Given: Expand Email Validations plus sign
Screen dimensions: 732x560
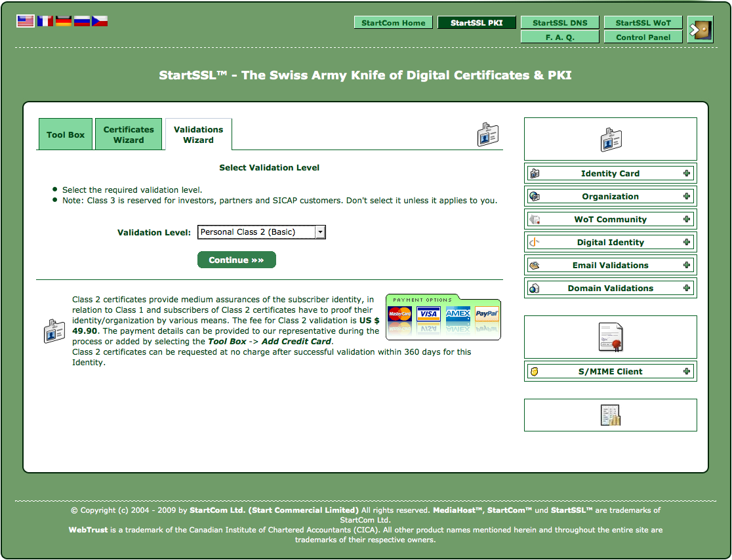Looking at the screenshot, I should tap(686, 265).
